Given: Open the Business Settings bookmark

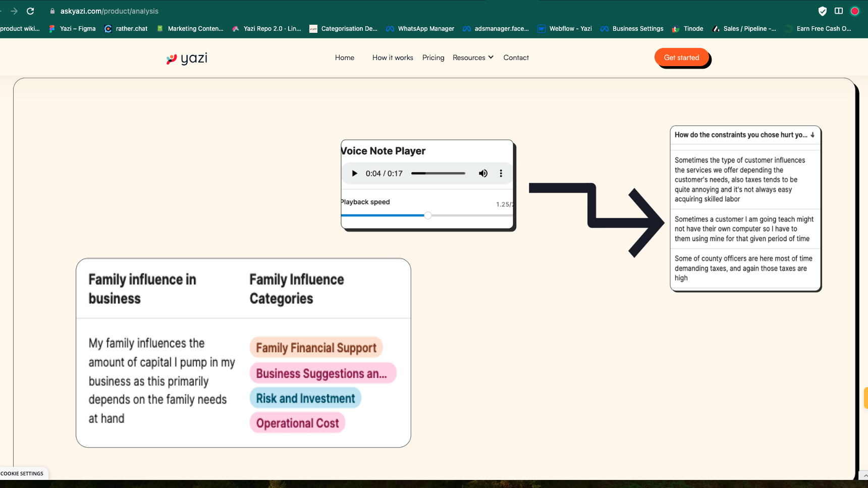Looking at the screenshot, I should pos(632,29).
